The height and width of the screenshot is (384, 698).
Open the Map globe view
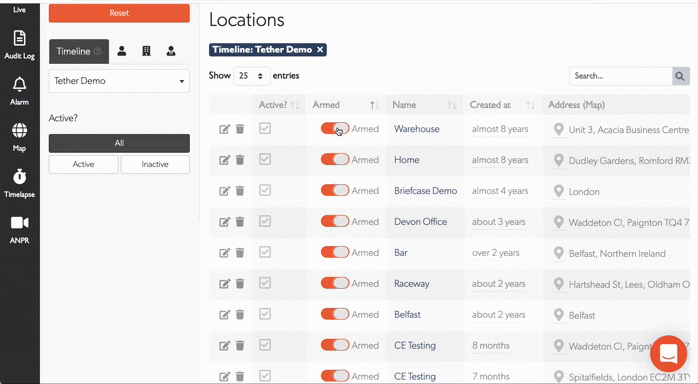20,137
